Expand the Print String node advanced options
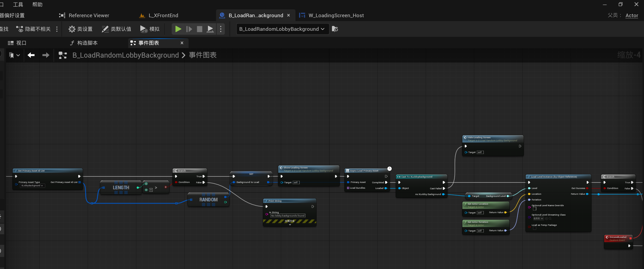The image size is (644, 269). click(290, 225)
